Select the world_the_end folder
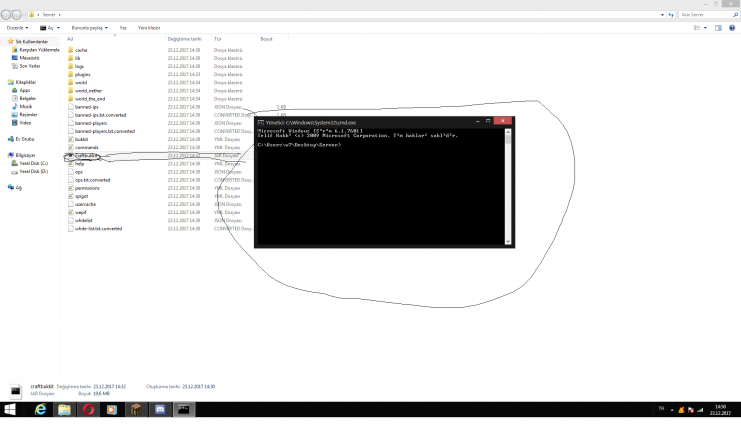 pyautogui.click(x=90, y=99)
